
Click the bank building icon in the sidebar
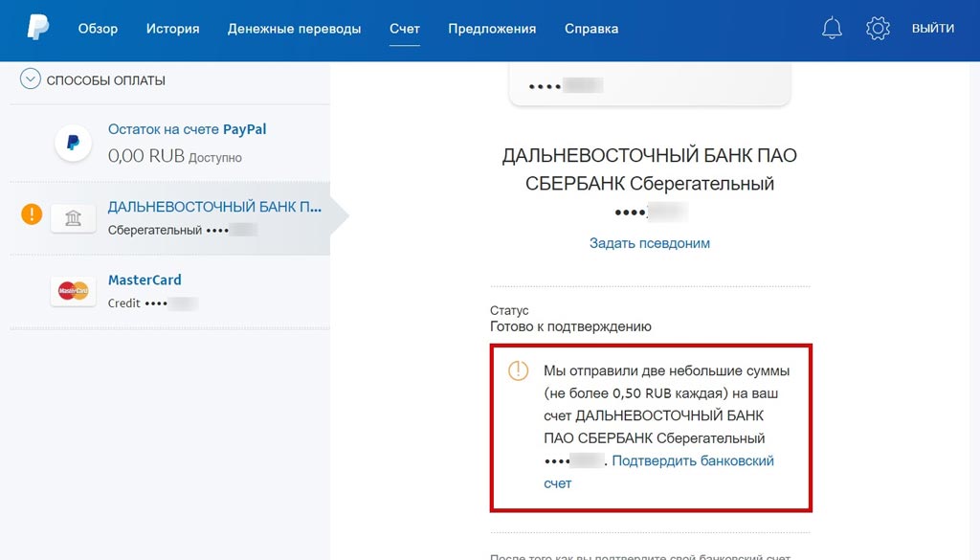point(73,218)
